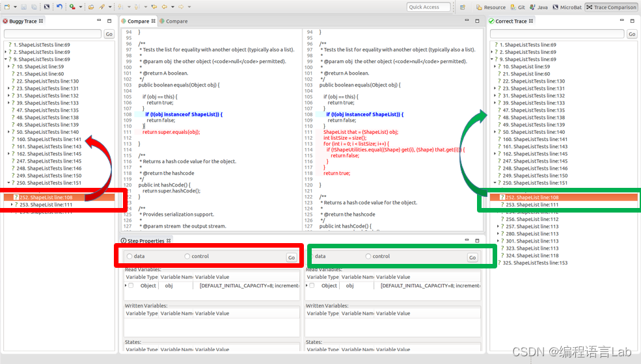Select the right control radio button

368,256
